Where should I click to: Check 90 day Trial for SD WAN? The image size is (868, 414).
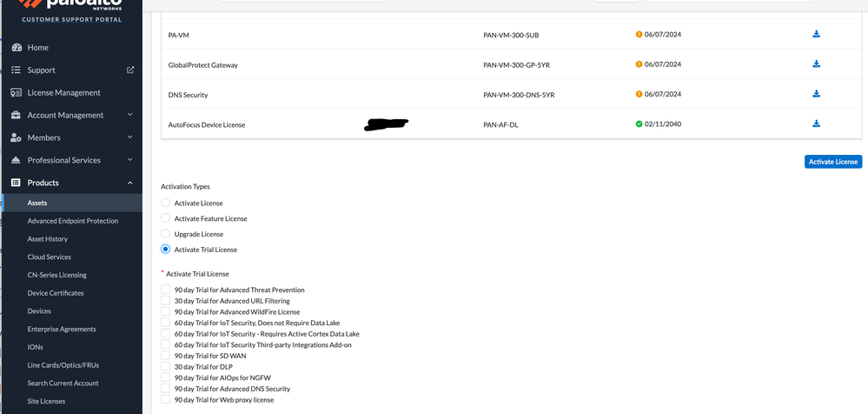click(166, 356)
